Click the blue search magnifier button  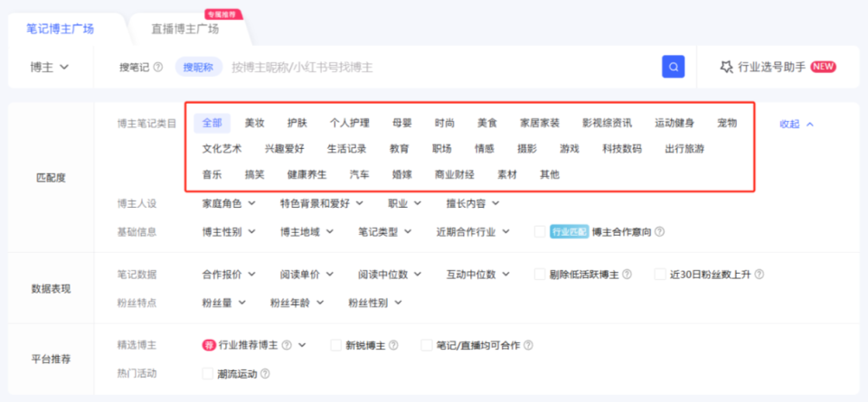pyautogui.click(x=673, y=67)
